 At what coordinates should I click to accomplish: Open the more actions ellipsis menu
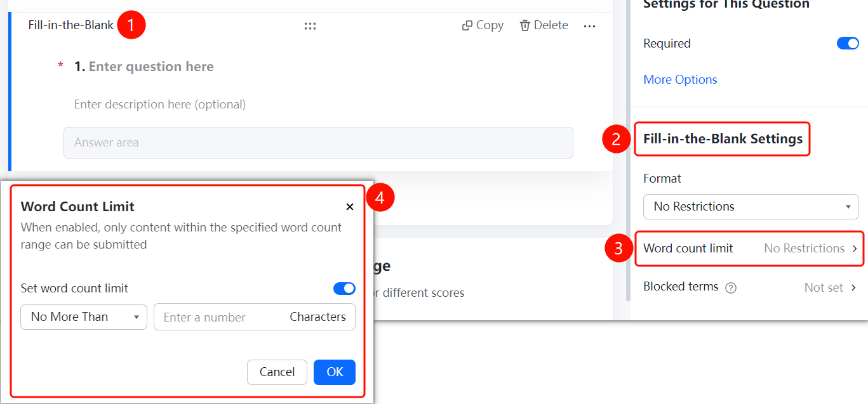click(x=589, y=26)
